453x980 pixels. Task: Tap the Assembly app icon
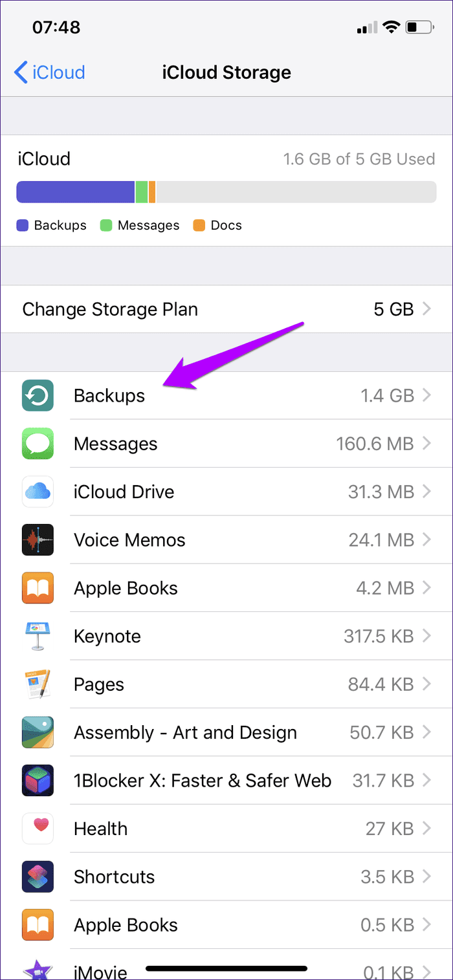coord(38,732)
